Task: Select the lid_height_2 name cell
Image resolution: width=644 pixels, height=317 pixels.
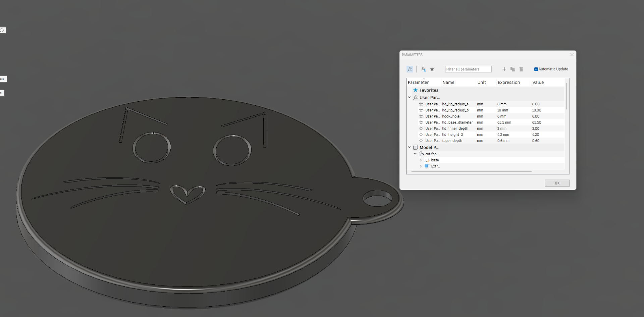Action: [x=458, y=135]
